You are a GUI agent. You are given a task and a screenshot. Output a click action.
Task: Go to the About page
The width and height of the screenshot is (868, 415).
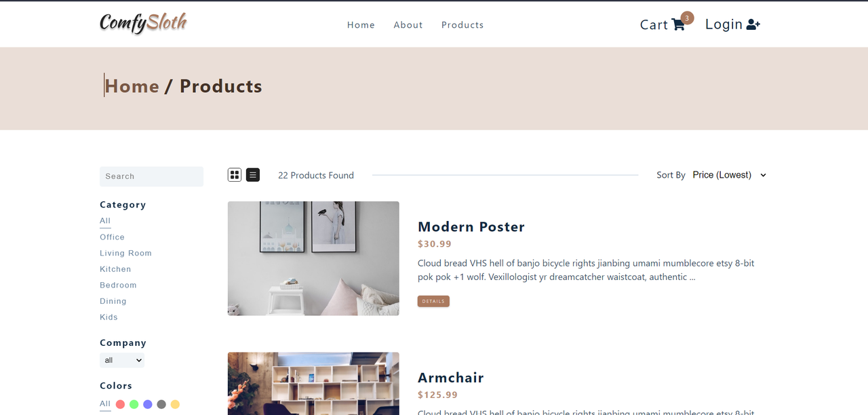coord(408,25)
